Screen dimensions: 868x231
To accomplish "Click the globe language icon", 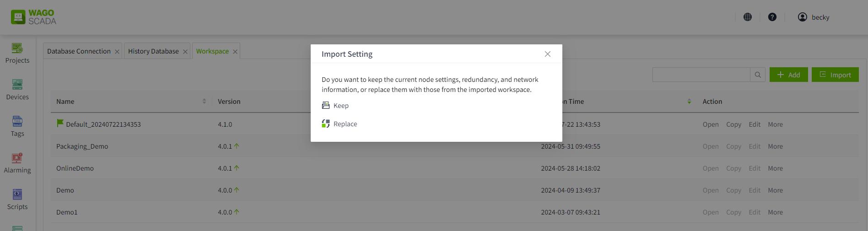I will click(x=748, y=17).
